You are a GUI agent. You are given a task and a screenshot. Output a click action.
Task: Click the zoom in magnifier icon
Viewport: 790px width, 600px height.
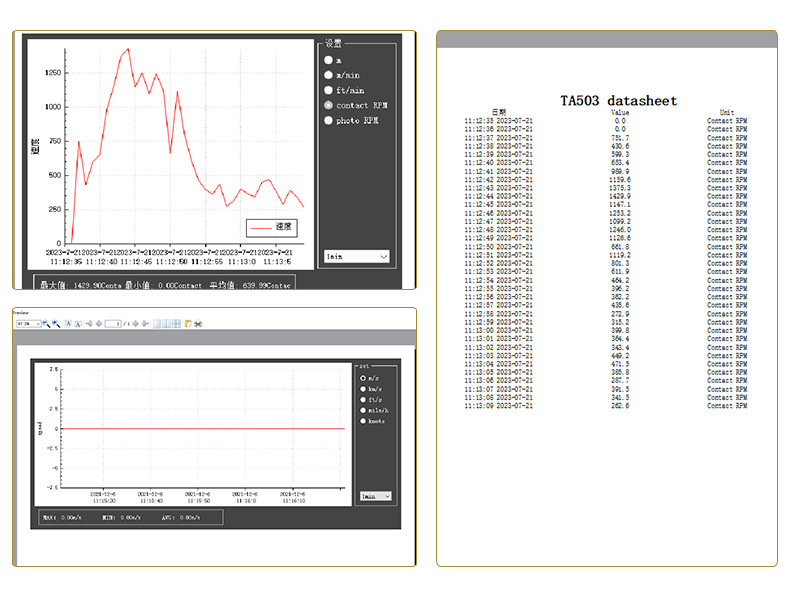point(56,324)
